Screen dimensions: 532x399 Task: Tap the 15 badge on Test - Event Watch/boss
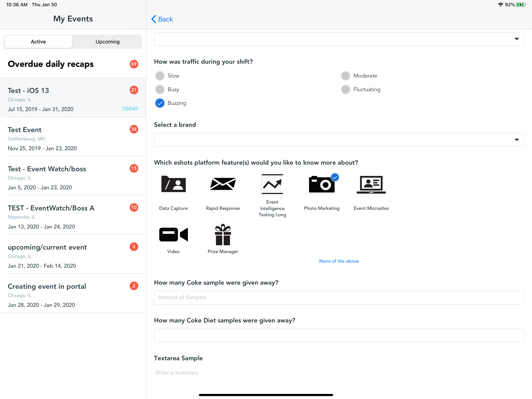(134, 169)
